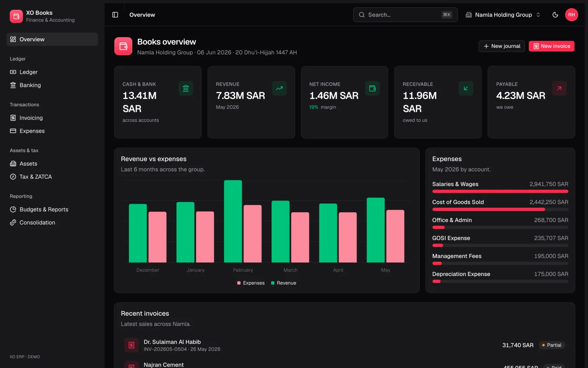The width and height of the screenshot is (588, 368).
Task: Open the Dr. Sulaiman Al Habib invoice
Action: click(x=344, y=345)
